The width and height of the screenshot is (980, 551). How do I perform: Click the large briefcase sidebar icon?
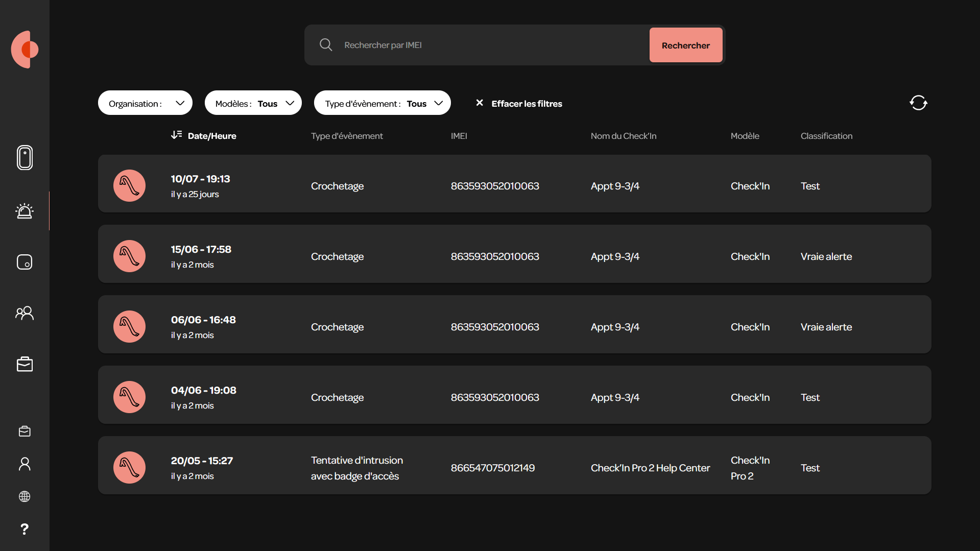[x=25, y=364]
